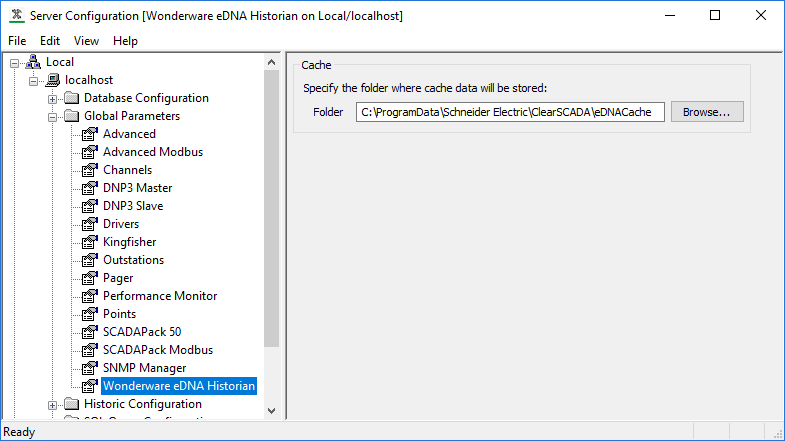785x441 pixels.
Task: Open the File menu
Action: coord(17,41)
